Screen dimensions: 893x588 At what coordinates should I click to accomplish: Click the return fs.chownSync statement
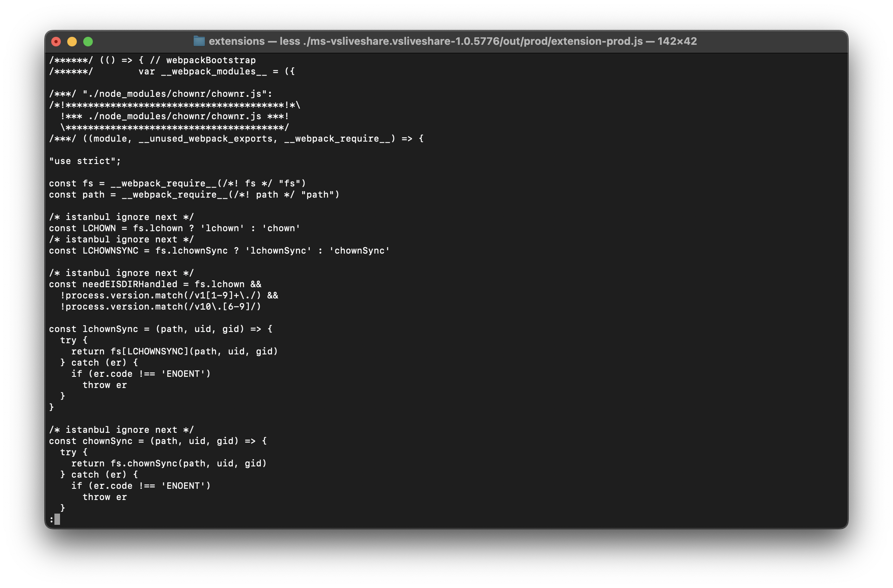[169, 463]
